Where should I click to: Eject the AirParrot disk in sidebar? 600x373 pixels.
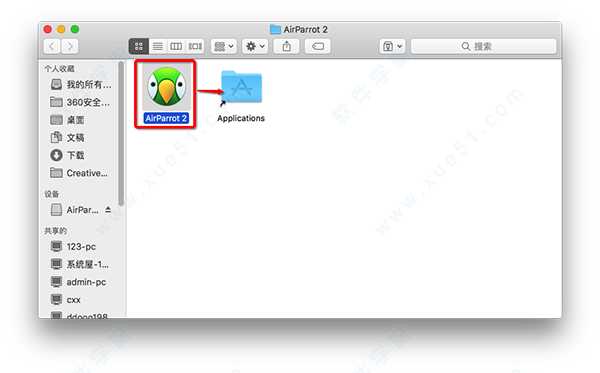[x=108, y=210]
